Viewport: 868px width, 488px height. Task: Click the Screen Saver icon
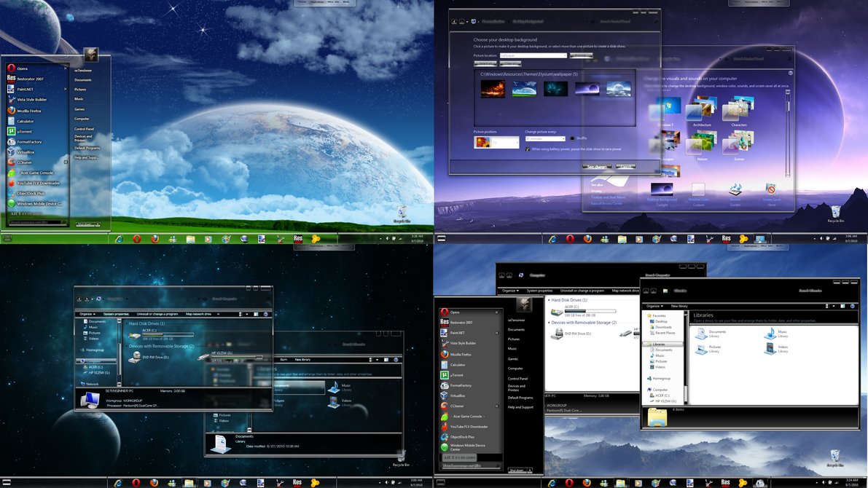click(x=771, y=191)
